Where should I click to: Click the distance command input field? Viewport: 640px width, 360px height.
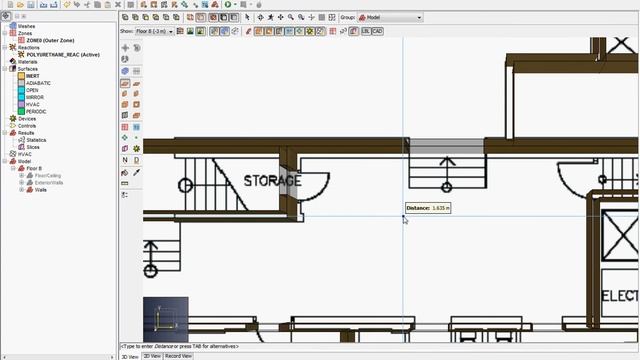pos(378,347)
